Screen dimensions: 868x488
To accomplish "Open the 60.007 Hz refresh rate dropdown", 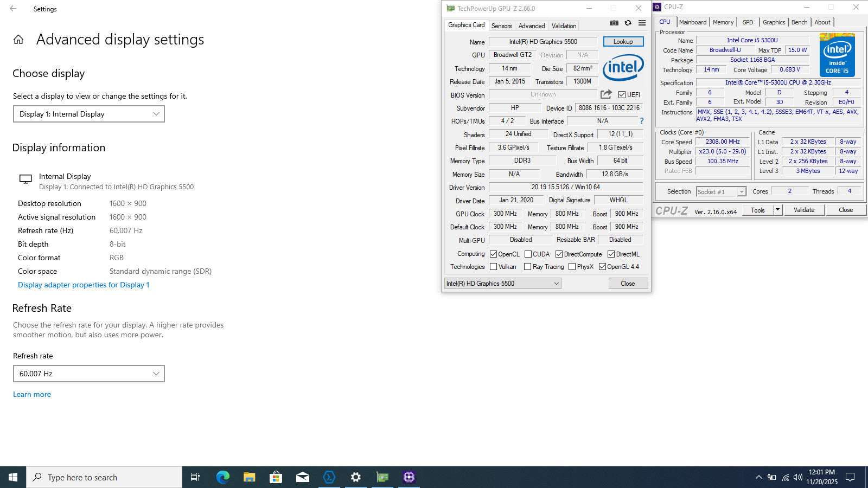I will pyautogui.click(x=89, y=374).
